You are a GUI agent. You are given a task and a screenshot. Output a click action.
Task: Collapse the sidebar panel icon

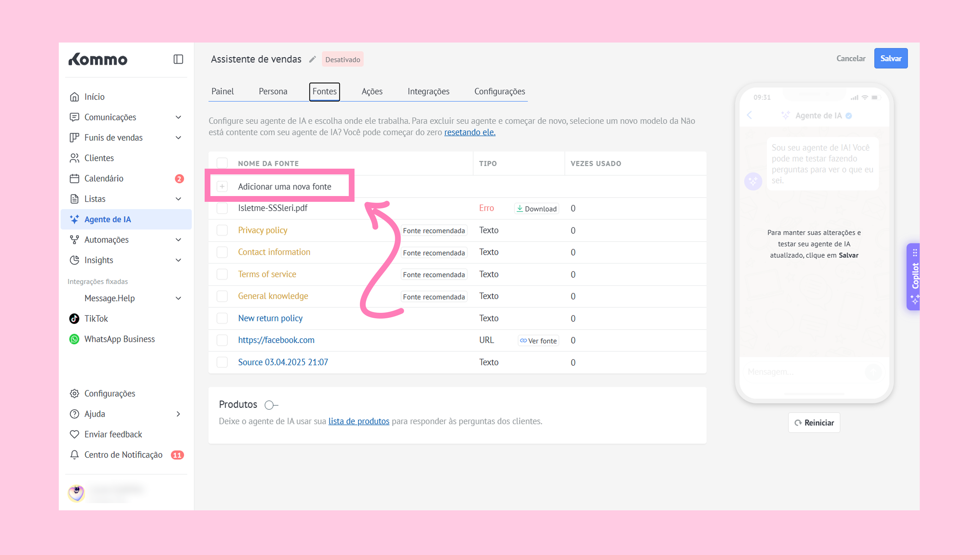pyautogui.click(x=178, y=59)
